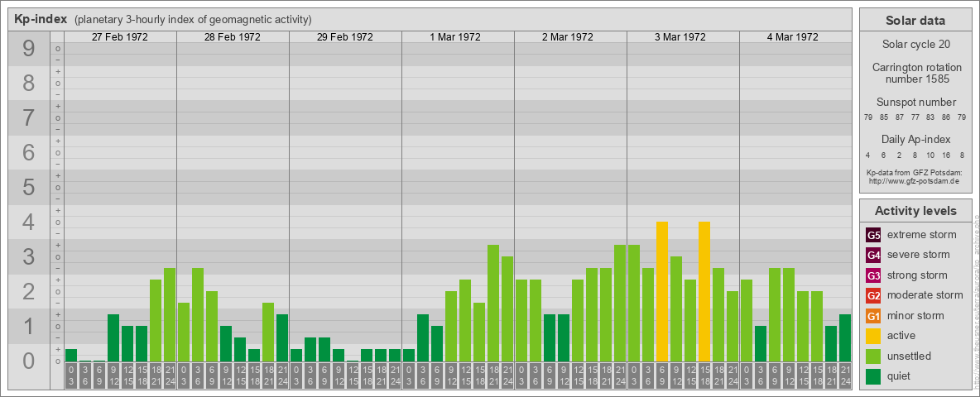Click the 4 Mar 6–9h green bar
980x397 pixels.
[775, 314]
